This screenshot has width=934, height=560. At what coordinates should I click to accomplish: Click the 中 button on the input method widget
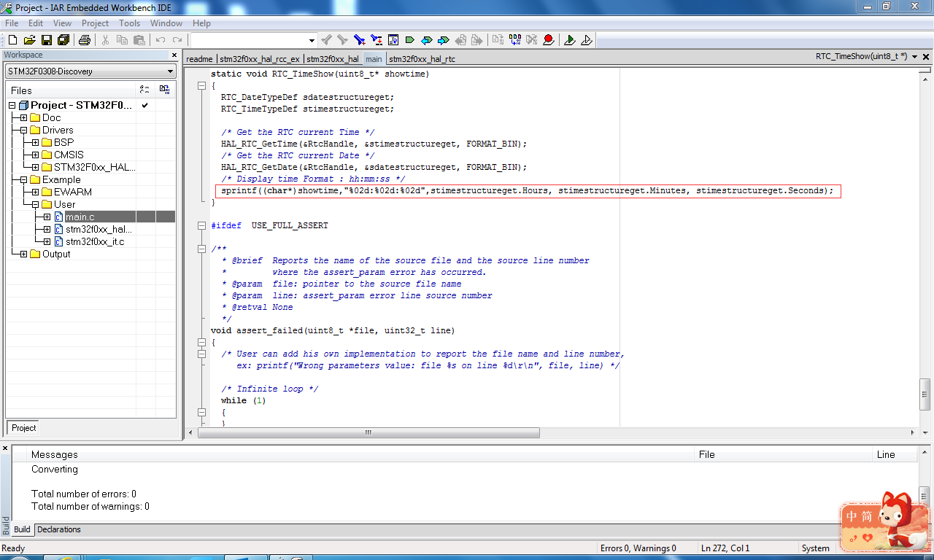[851, 517]
